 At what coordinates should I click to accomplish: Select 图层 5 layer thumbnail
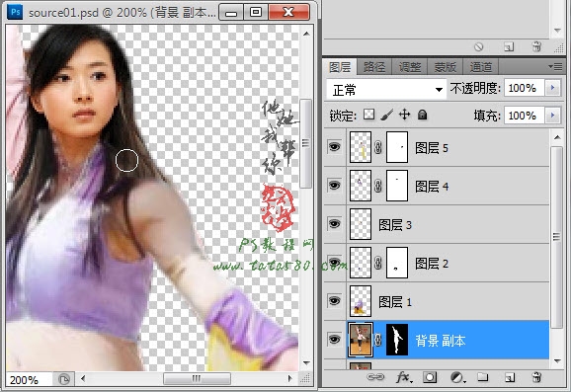coord(361,147)
